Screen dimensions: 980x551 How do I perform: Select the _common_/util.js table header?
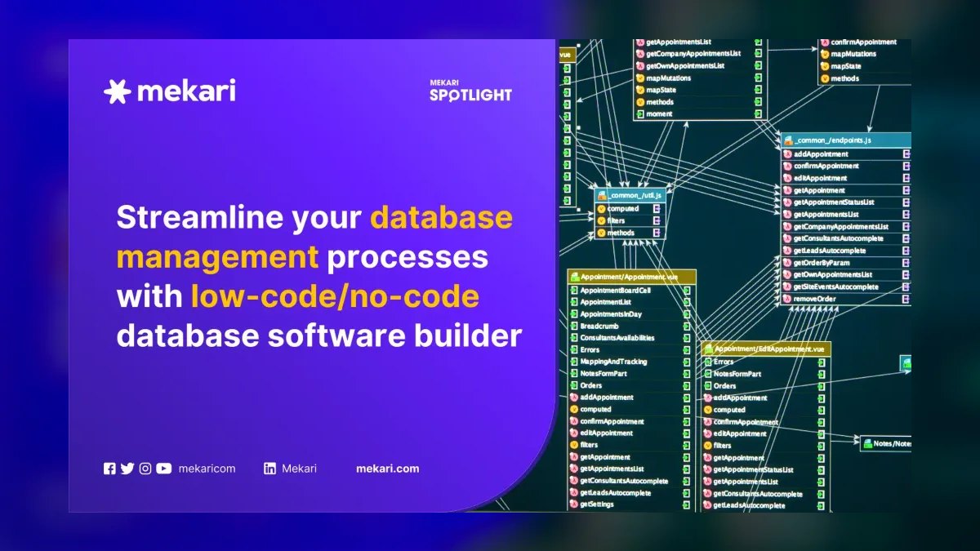(x=630, y=196)
